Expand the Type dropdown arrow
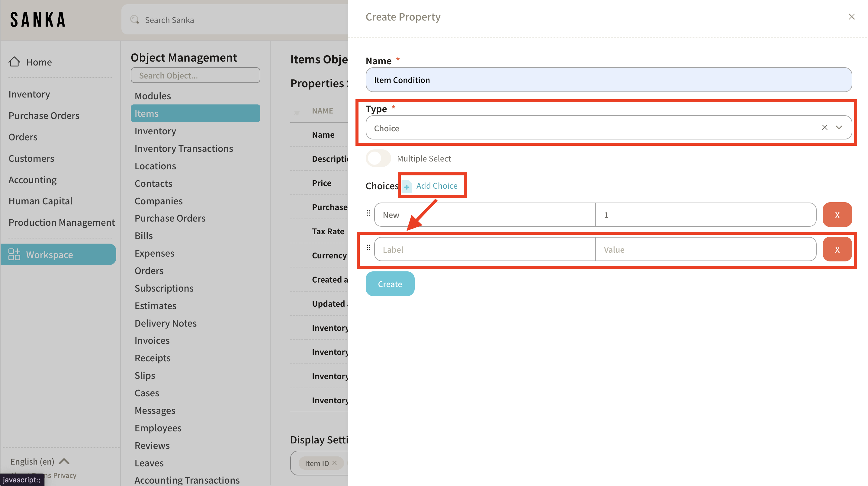The width and height of the screenshot is (868, 486). coord(839,128)
